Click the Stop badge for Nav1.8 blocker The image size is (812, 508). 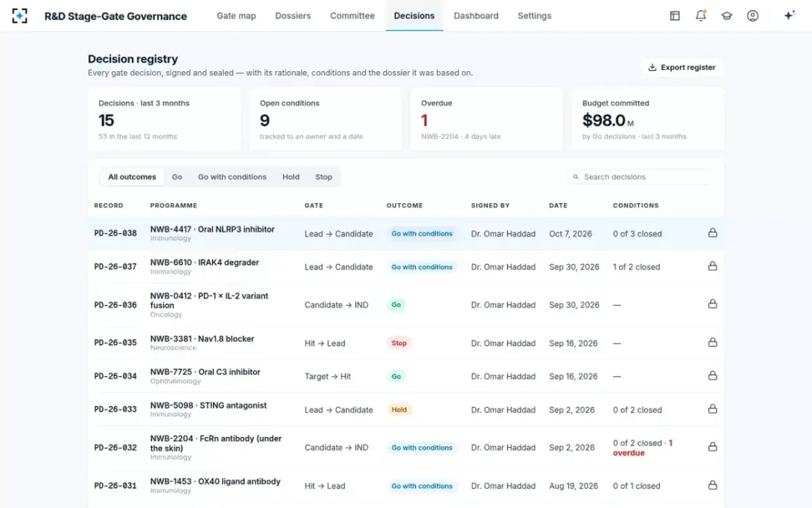pyautogui.click(x=399, y=343)
